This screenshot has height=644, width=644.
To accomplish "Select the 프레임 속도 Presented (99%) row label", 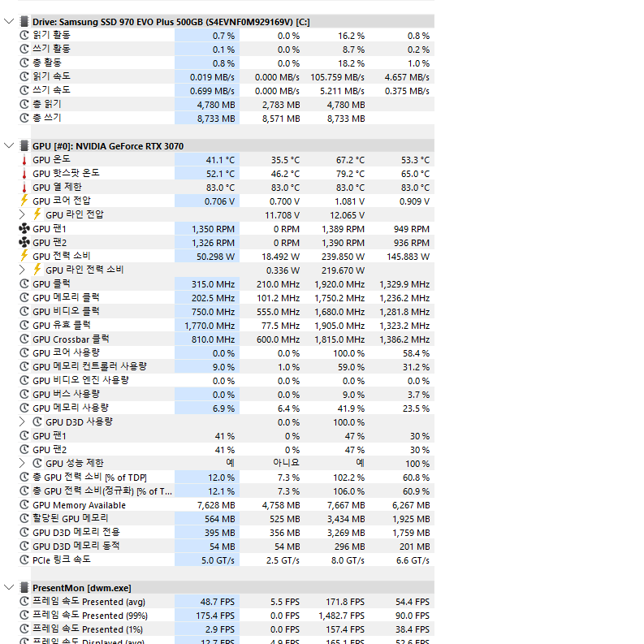I will point(90,616).
